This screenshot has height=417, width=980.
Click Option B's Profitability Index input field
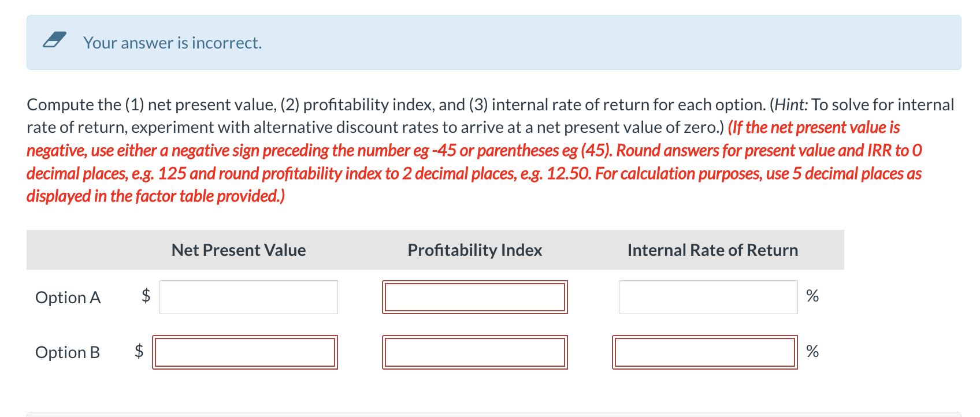pos(475,352)
